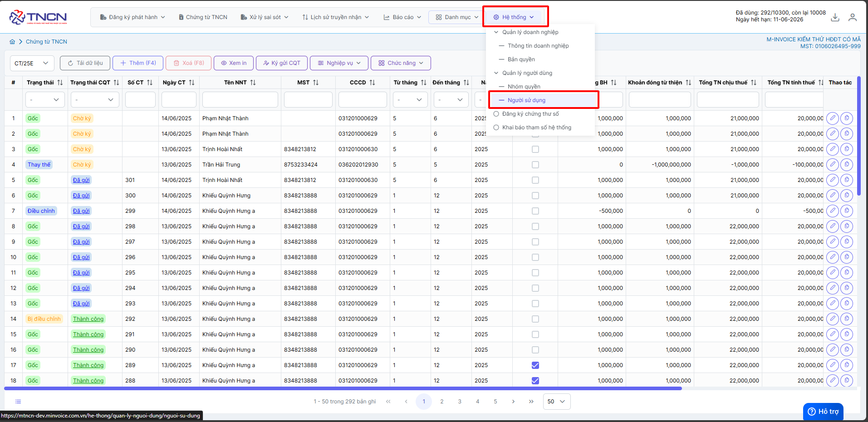
Task: Open Trạng thái filter dropdown
Action: pyautogui.click(x=45, y=100)
